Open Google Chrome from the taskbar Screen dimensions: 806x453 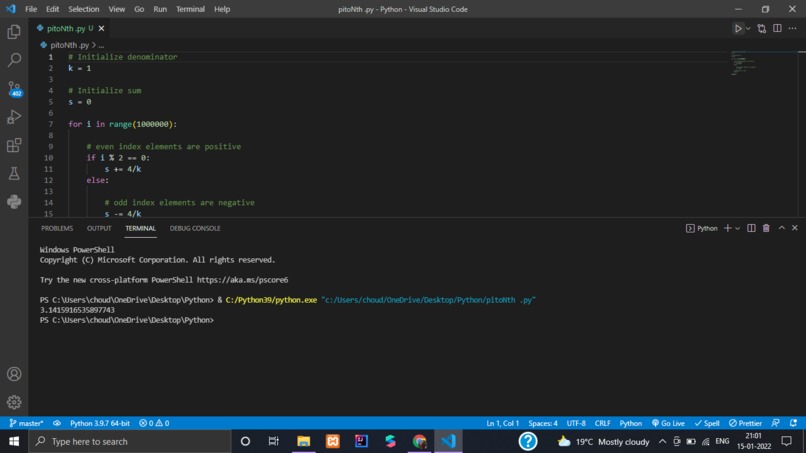coord(419,441)
